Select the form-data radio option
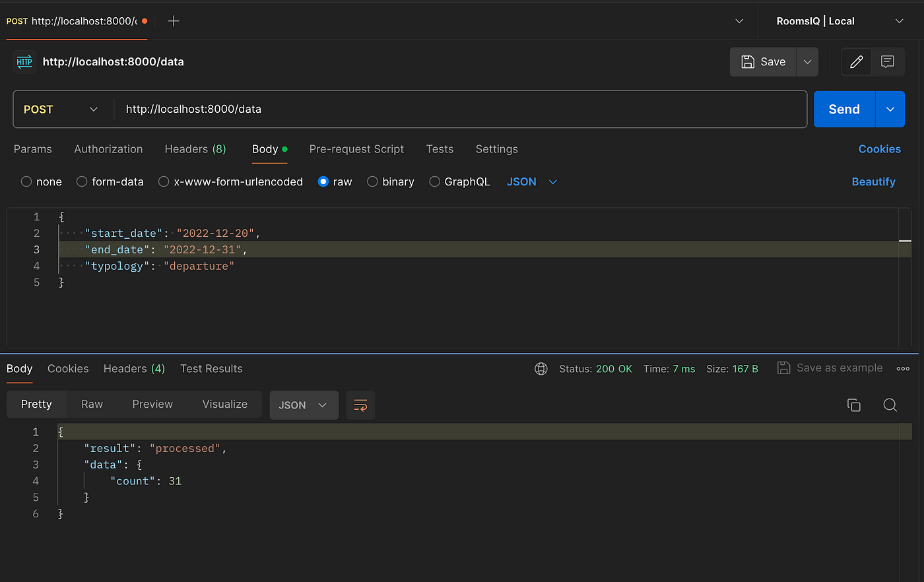This screenshot has width=924, height=582. click(82, 181)
